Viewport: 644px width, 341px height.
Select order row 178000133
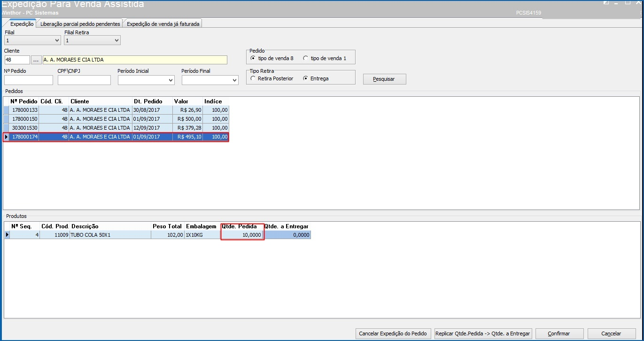116,110
